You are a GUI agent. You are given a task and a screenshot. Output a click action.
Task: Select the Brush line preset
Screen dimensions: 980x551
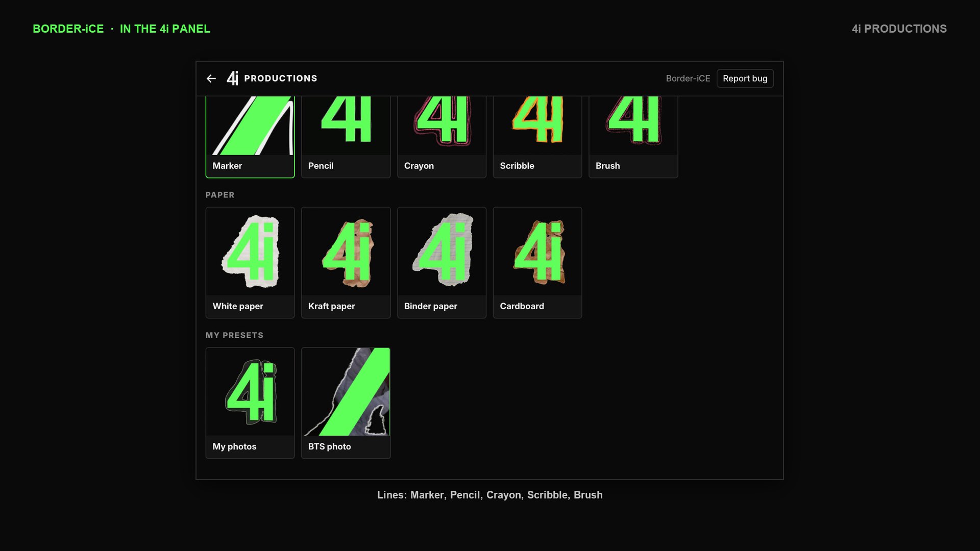(633, 137)
